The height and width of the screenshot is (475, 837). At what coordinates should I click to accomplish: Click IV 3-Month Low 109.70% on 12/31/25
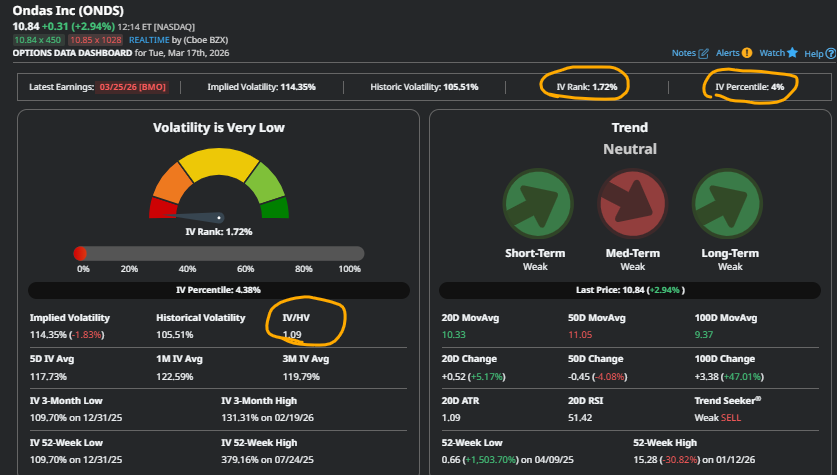point(76,418)
